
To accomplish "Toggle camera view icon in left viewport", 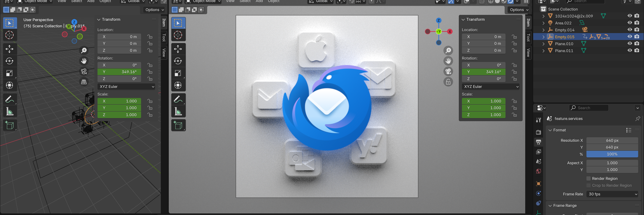I will pyautogui.click(x=84, y=71).
